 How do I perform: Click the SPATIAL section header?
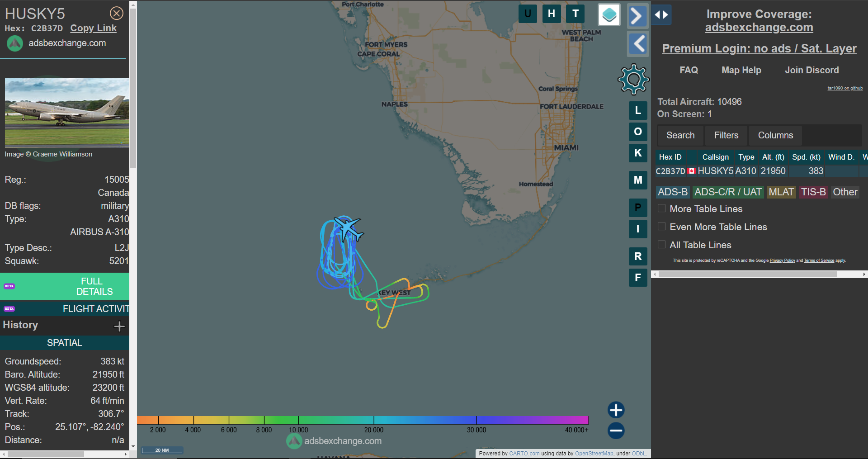65,343
